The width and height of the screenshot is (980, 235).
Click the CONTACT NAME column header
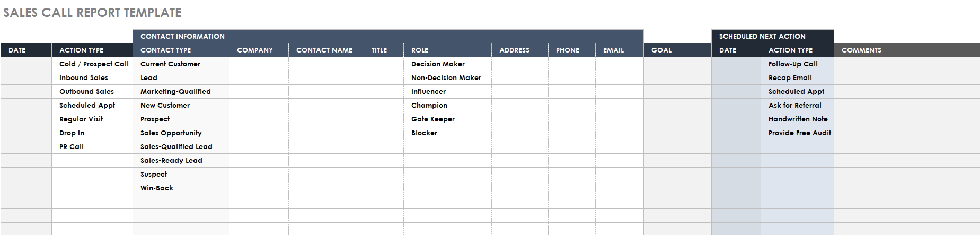[326, 50]
